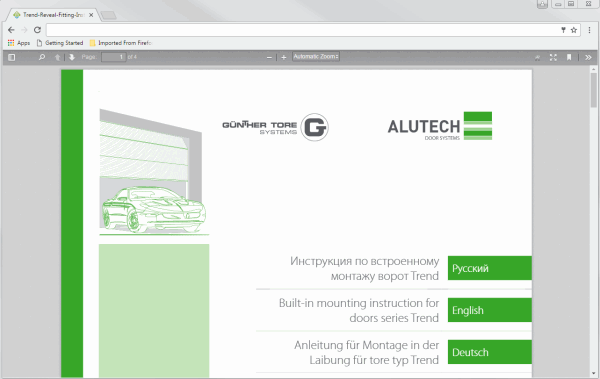
Task: Click the Deutsch language button
Action: pos(489,352)
